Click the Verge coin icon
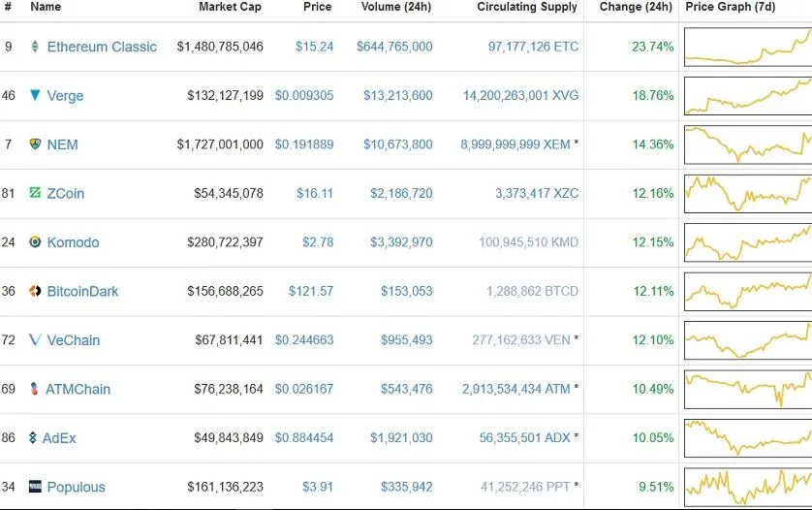The width and height of the screenshot is (812, 510). (35, 95)
